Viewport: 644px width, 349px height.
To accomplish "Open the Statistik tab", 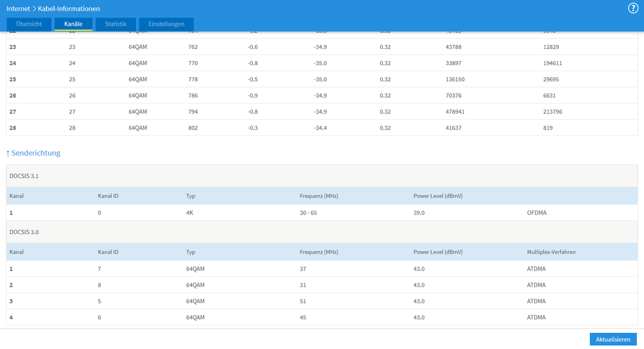I will pos(116,24).
